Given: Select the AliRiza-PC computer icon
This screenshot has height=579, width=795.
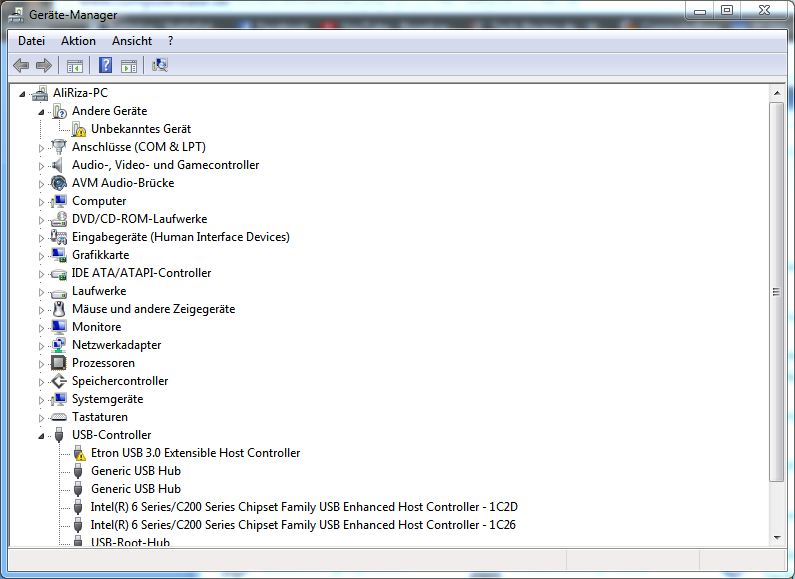Looking at the screenshot, I should click(x=40, y=93).
